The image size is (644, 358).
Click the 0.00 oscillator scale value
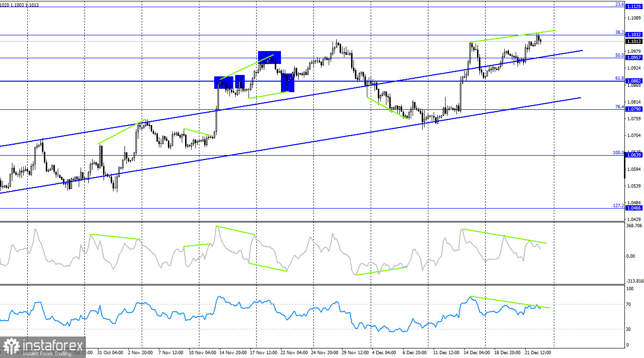coord(632,256)
